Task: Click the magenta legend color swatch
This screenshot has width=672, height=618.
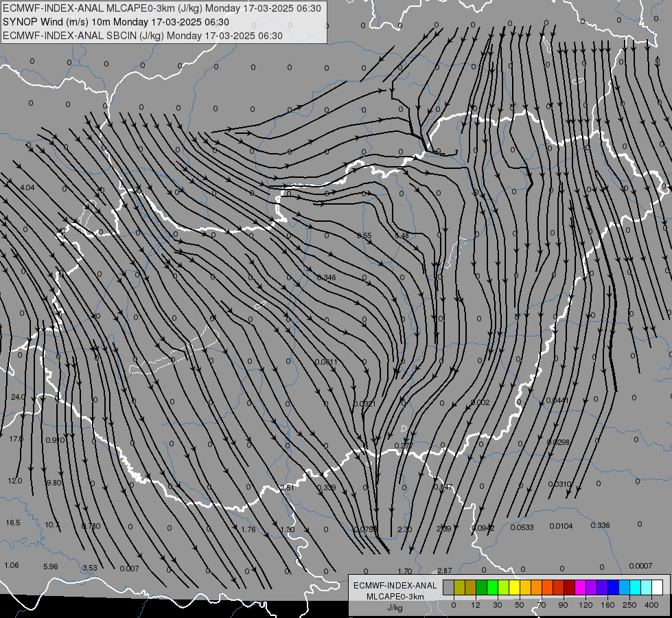Action: pyautogui.click(x=581, y=587)
